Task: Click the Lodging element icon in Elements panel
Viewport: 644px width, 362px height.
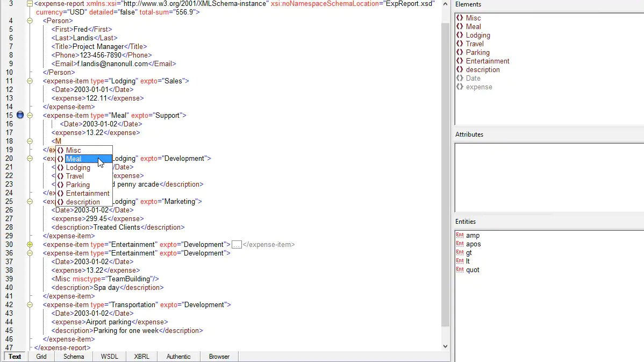Action: [x=460, y=35]
